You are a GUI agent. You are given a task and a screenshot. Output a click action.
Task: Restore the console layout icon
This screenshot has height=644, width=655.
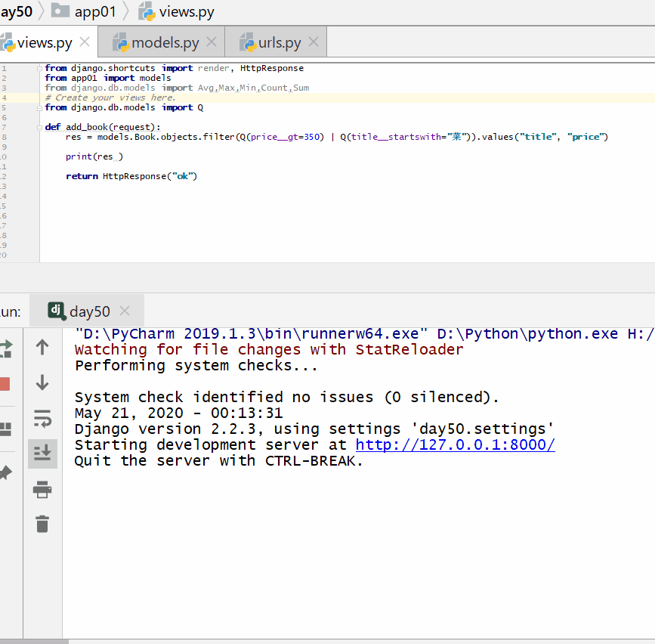pos(5,429)
